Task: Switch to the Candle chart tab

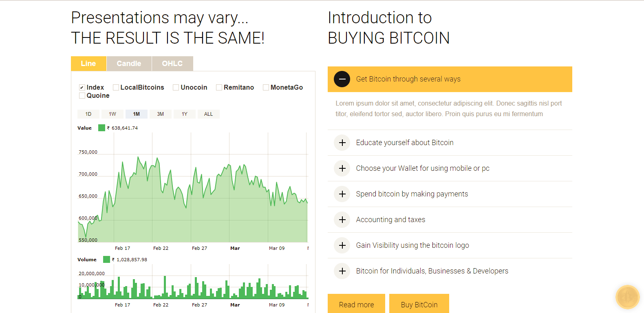Action: pyautogui.click(x=129, y=64)
